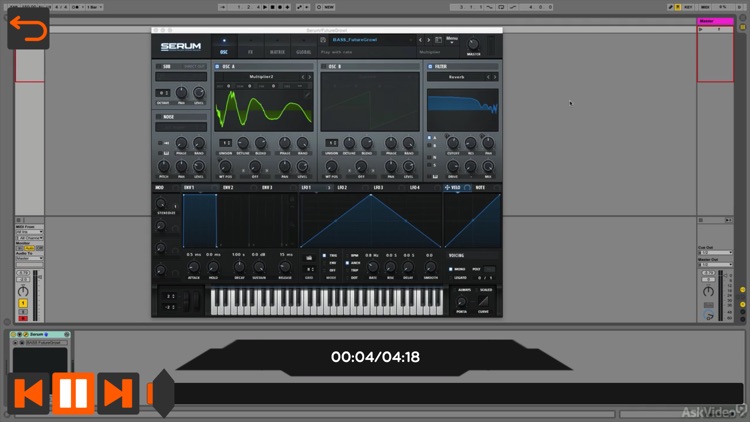Select the NOTE tab
Image resolution: width=750 pixels, height=422 pixels.
click(x=480, y=188)
